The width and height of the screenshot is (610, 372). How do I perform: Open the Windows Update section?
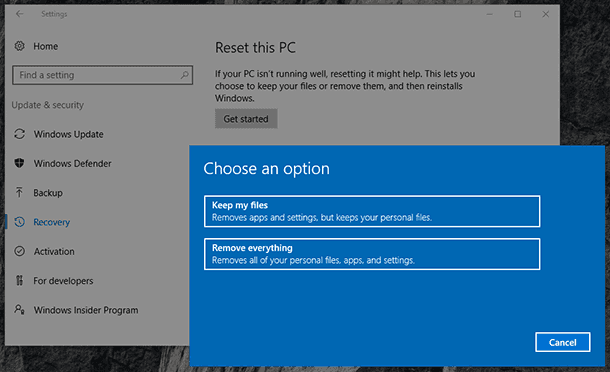68,134
